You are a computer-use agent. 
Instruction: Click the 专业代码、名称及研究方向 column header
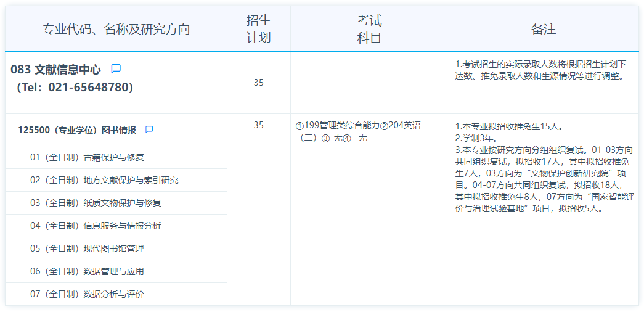point(116,29)
